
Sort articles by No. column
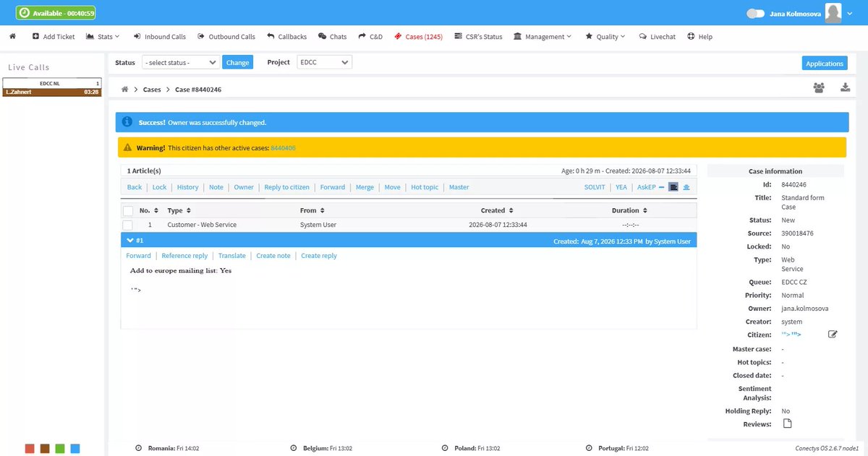[148, 210]
